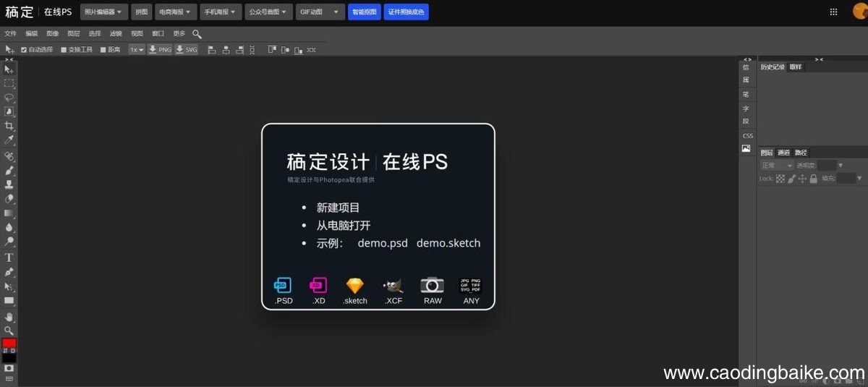
Task: Click the lock all padlock icon
Action: (813, 178)
